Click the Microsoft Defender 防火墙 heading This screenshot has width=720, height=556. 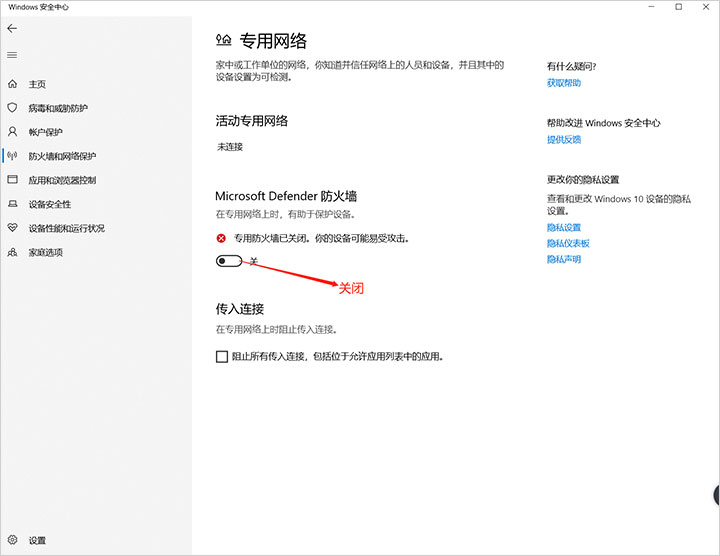286,197
